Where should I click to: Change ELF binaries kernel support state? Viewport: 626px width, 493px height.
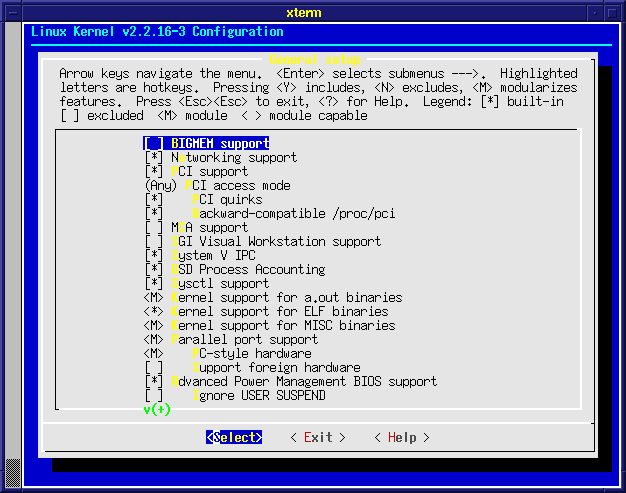click(153, 312)
